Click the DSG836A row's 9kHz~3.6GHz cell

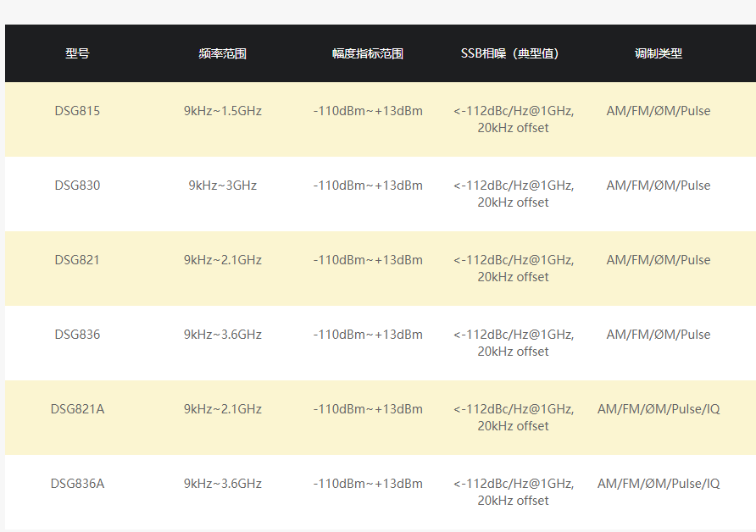[222, 484]
